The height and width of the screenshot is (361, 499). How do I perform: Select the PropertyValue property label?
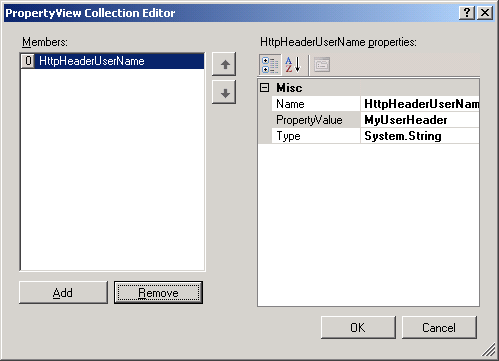tap(316, 120)
